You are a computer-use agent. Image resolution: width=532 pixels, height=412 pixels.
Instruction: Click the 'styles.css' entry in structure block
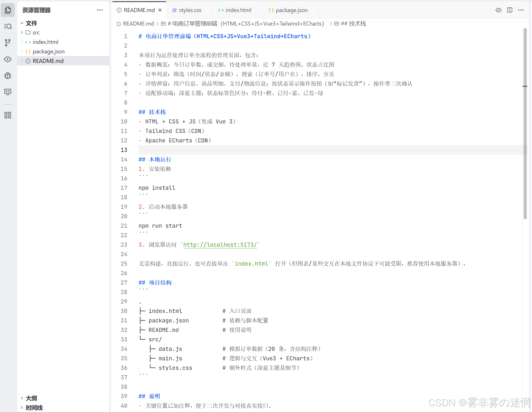pos(175,368)
